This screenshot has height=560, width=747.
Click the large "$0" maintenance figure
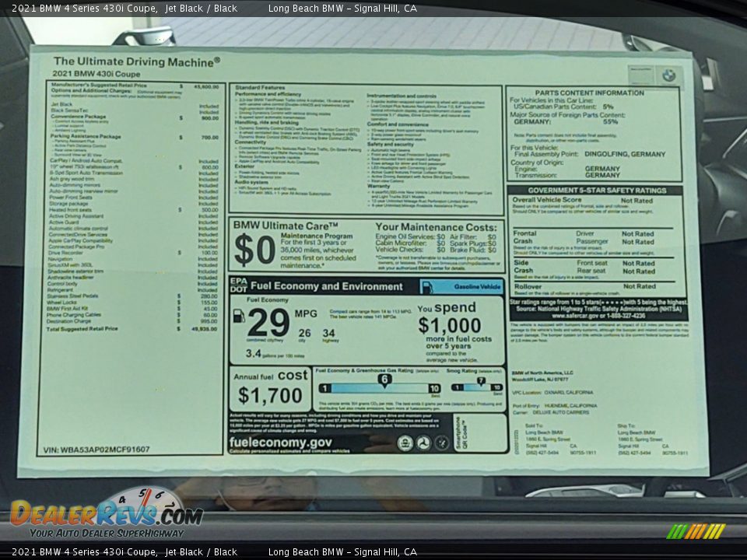coord(255,250)
